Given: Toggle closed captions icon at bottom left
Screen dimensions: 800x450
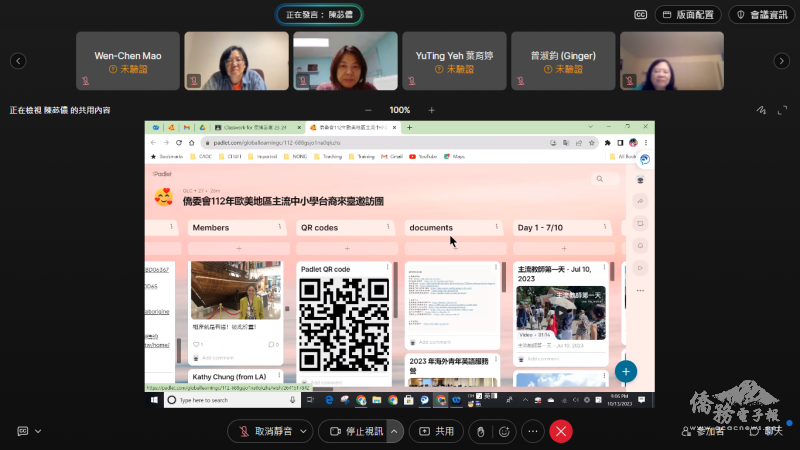Looking at the screenshot, I should click(22, 431).
